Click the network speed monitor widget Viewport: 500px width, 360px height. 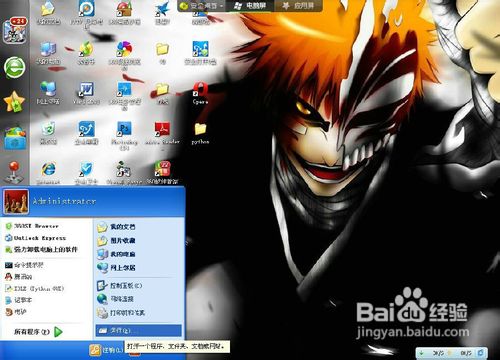(451, 353)
